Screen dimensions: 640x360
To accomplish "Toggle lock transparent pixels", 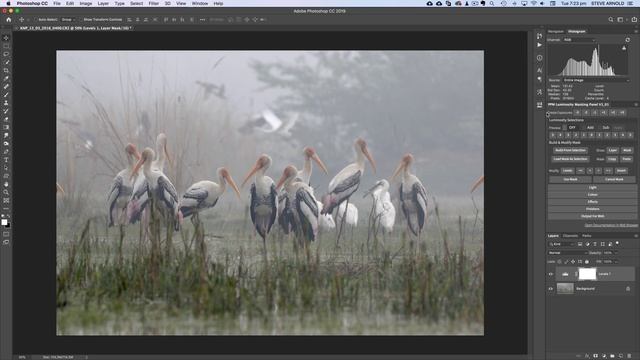I will click(x=560, y=262).
